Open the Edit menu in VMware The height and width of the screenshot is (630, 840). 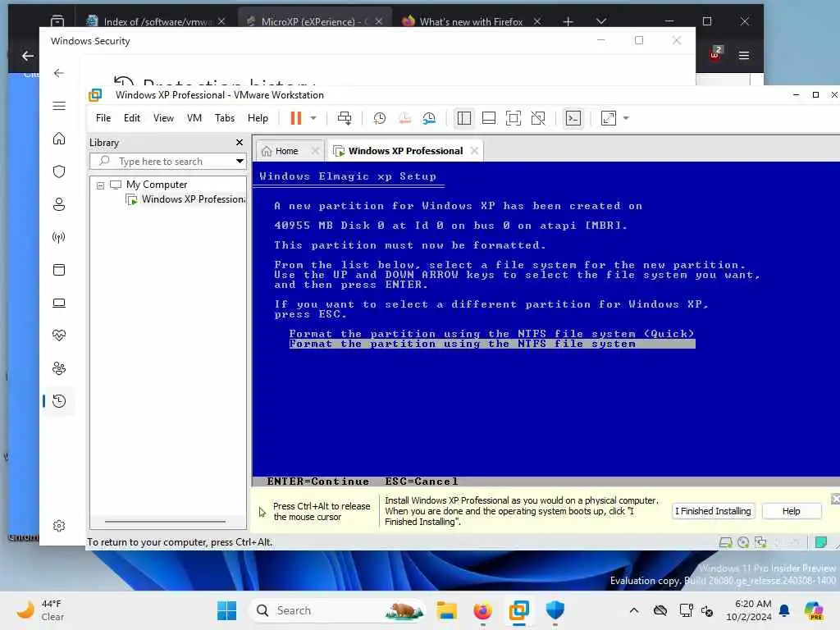pyautogui.click(x=132, y=118)
